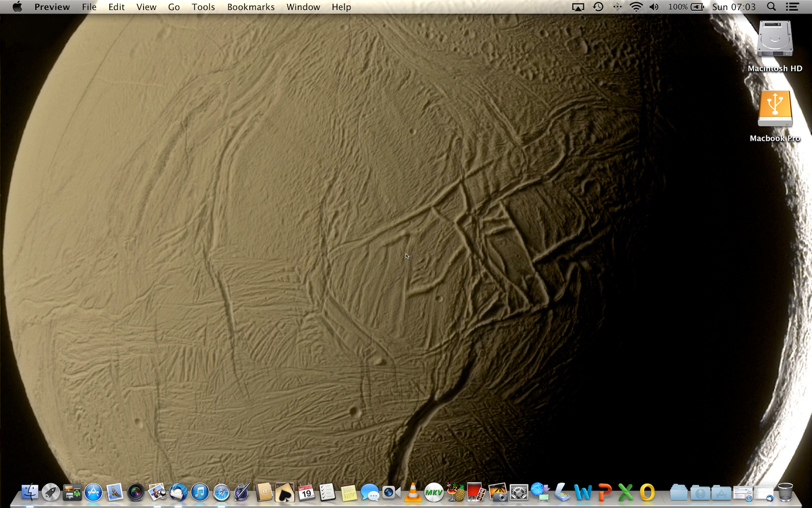Open volume control in menu bar
The width and height of the screenshot is (812, 508).
pyautogui.click(x=654, y=7)
